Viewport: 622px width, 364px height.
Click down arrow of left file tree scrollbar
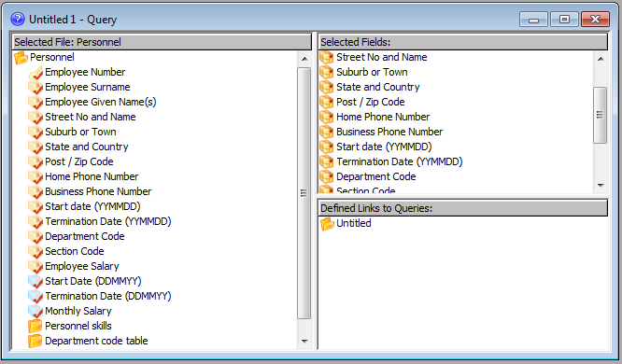(x=304, y=341)
